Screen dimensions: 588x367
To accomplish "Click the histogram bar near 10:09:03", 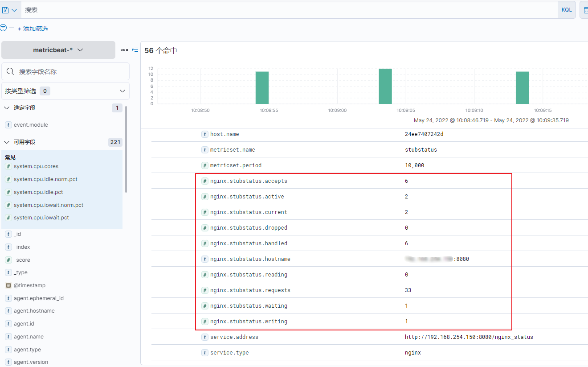I will pos(385,86).
